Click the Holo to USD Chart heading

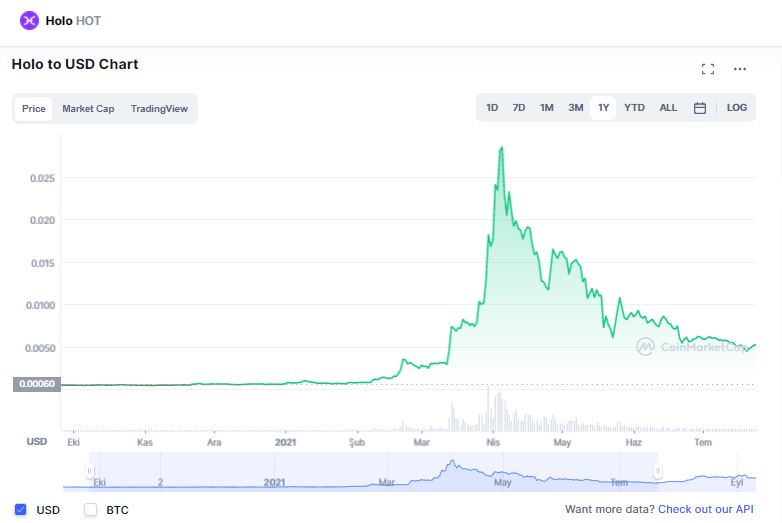pos(75,64)
